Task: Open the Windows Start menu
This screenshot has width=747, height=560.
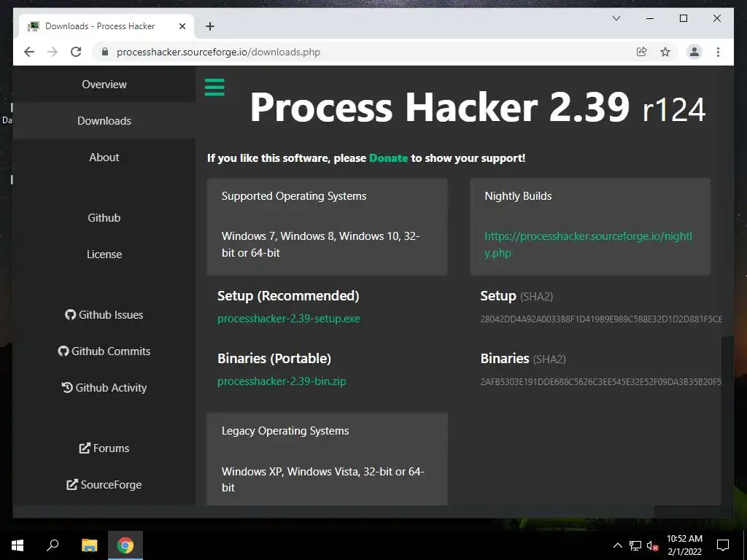Action: 18,545
